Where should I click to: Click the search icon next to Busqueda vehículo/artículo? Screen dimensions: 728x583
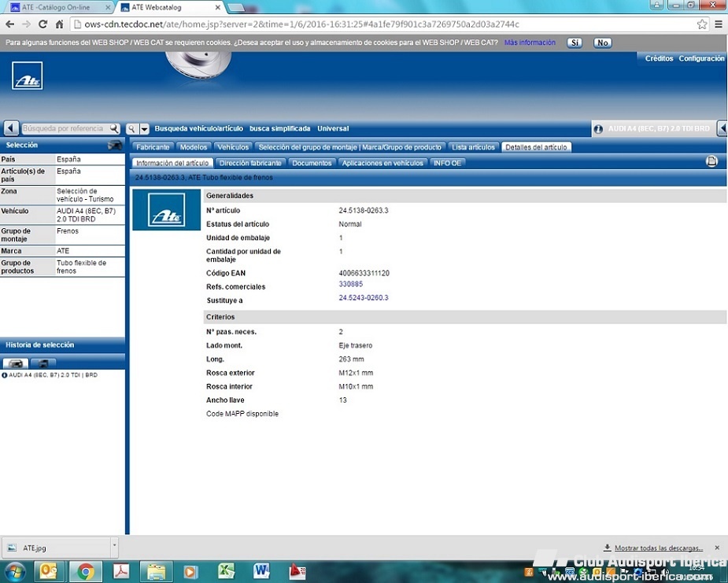[132, 129]
